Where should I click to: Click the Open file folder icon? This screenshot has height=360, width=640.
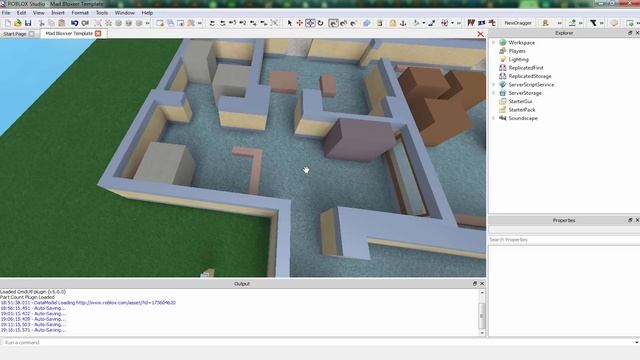(x=18, y=23)
